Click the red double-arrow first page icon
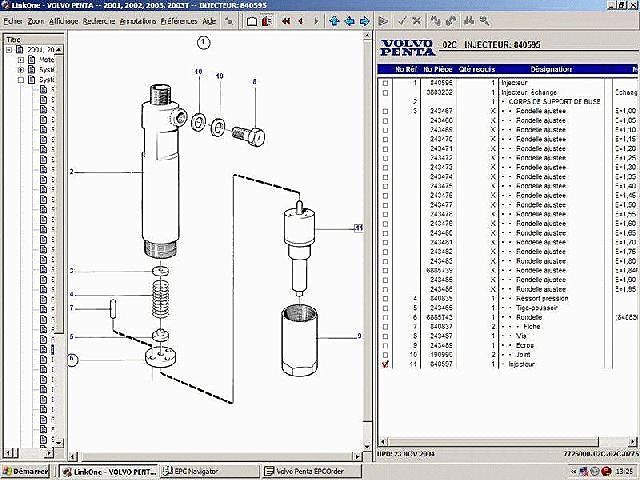The width and height of the screenshot is (640, 480). 286,21
